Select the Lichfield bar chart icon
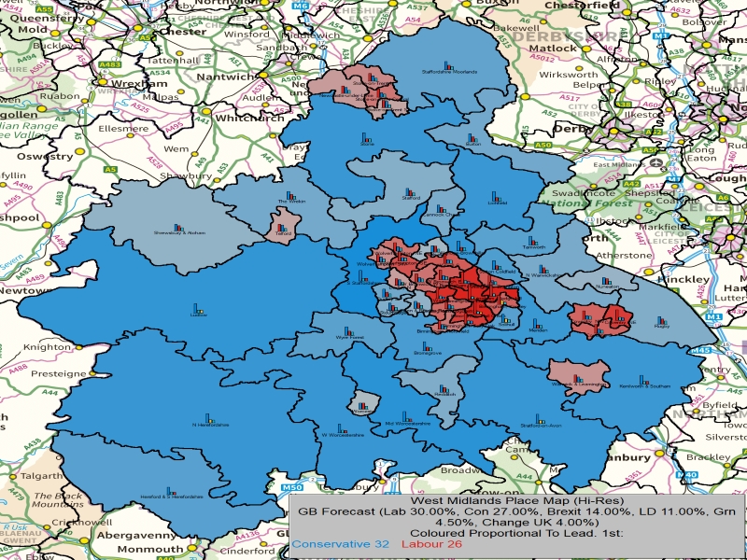The height and width of the screenshot is (560, 747). click(497, 196)
